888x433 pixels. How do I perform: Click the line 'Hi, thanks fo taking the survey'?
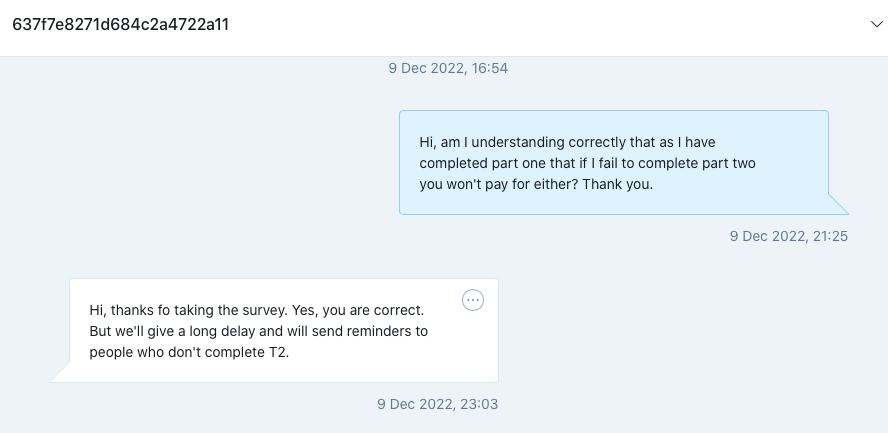click(x=257, y=310)
